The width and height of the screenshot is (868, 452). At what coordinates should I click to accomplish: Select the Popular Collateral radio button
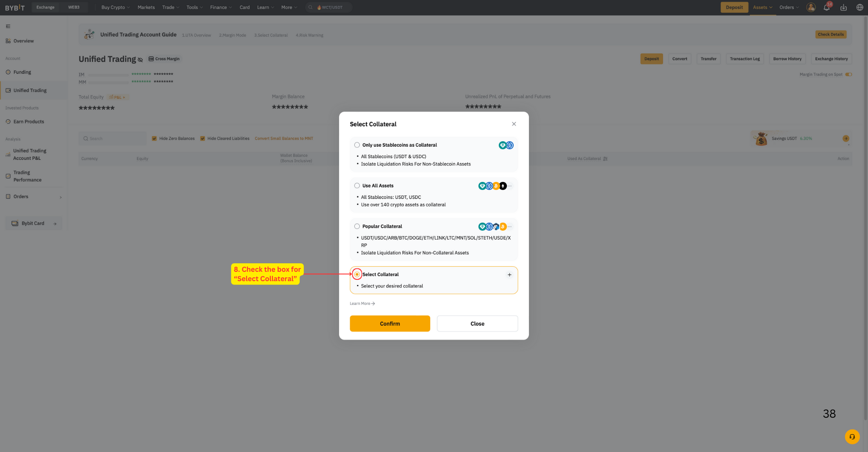pyautogui.click(x=357, y=226)
